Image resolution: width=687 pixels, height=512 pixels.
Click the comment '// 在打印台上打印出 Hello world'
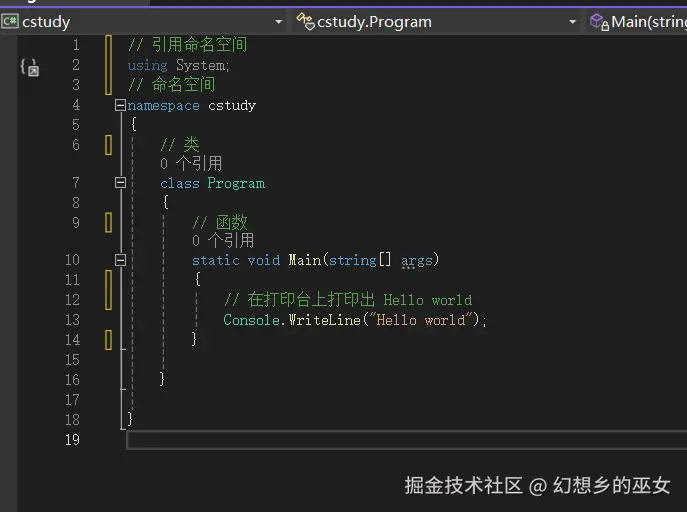click(x=348, y=300)
